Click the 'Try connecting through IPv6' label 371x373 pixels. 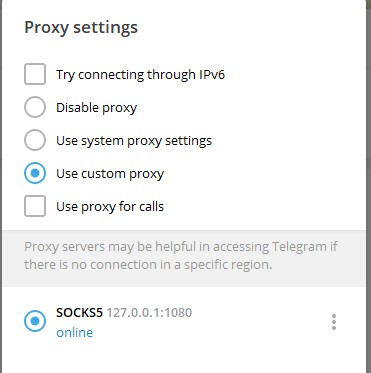click(x=140, y=75)
